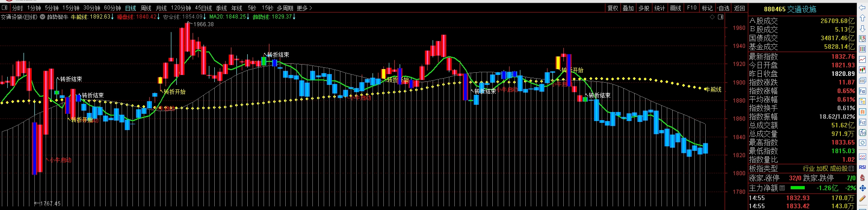Click the down arrow in right sidebar

(x=862, y=28)
